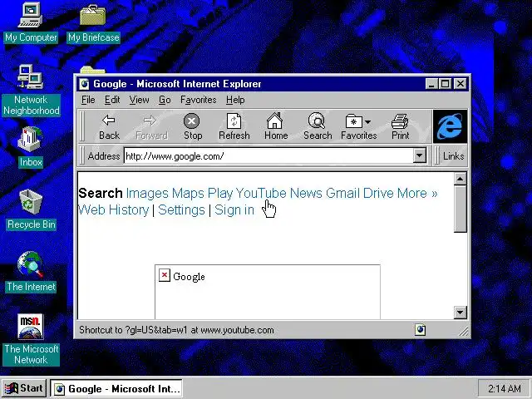
Task: Select the Inbox desktop icon
Action: pos(31,147)
